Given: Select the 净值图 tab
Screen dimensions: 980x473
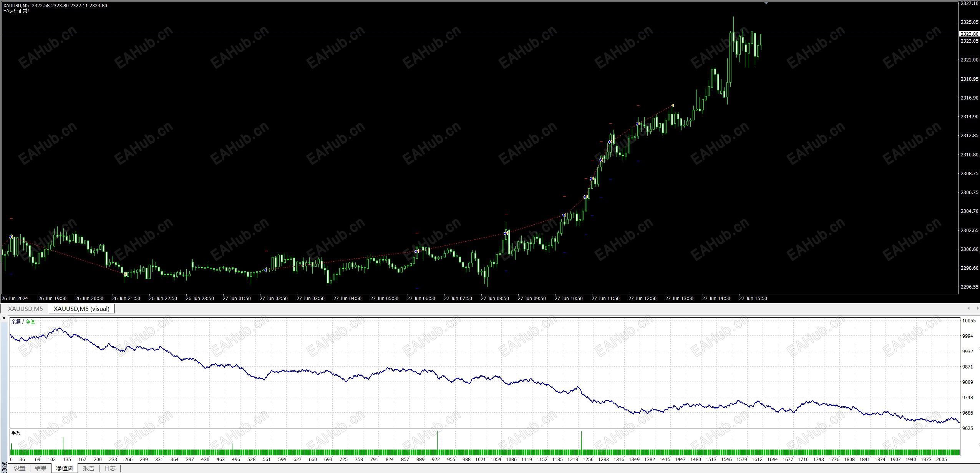Looking at the screenshot, I should pos(65,468).
